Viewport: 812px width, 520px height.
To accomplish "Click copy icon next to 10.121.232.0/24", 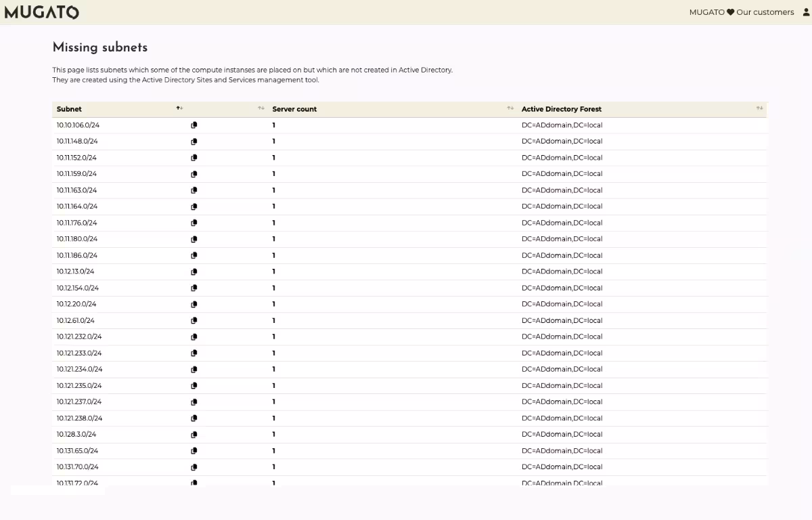I will coord(194,337).
